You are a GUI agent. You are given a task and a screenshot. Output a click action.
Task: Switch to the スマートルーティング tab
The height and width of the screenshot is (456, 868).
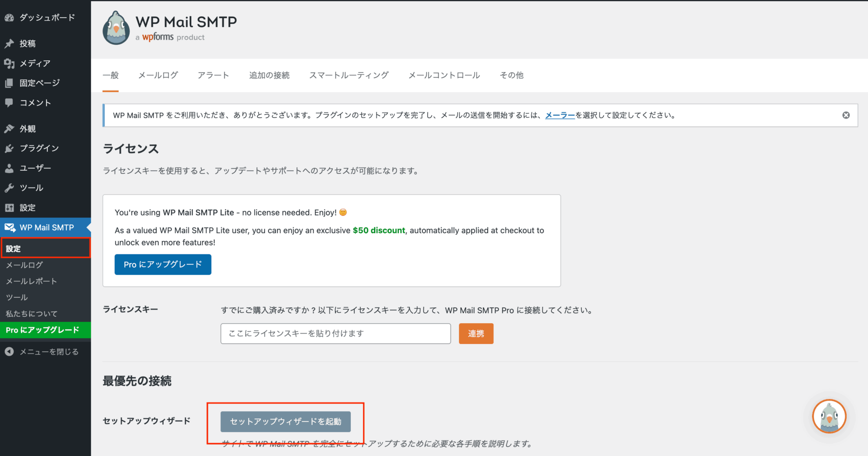click(349, 75)
